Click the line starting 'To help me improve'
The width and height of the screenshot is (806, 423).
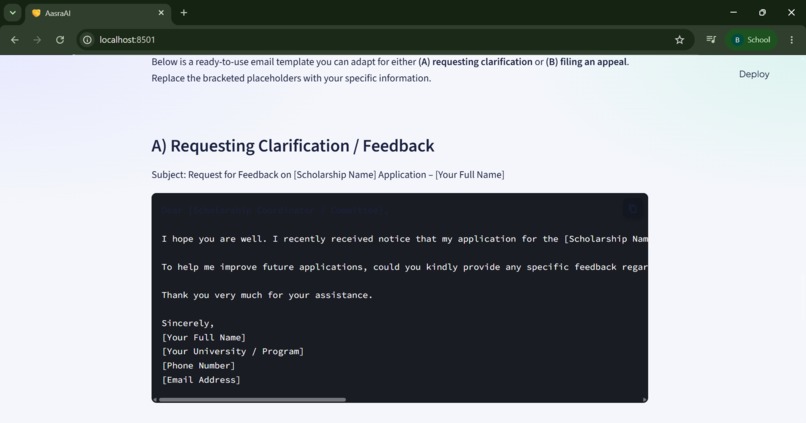[405, 267]
